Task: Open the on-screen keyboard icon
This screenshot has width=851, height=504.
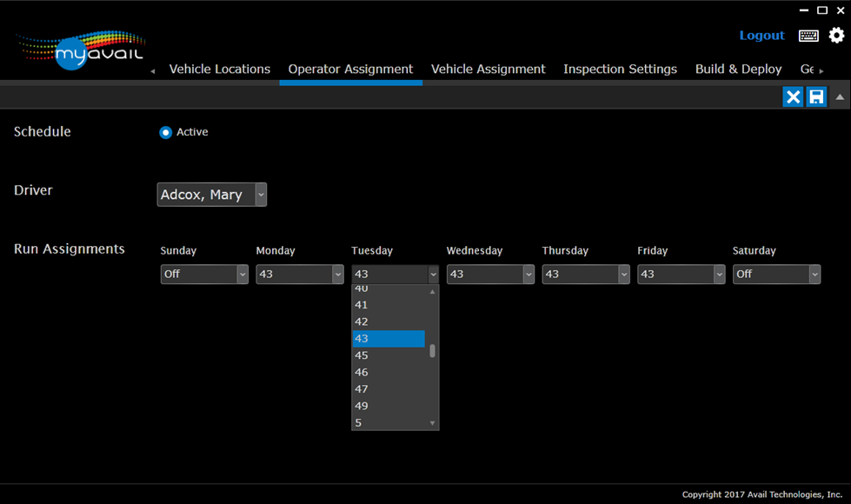Action: pyautogui.click(x=808, y=36)
